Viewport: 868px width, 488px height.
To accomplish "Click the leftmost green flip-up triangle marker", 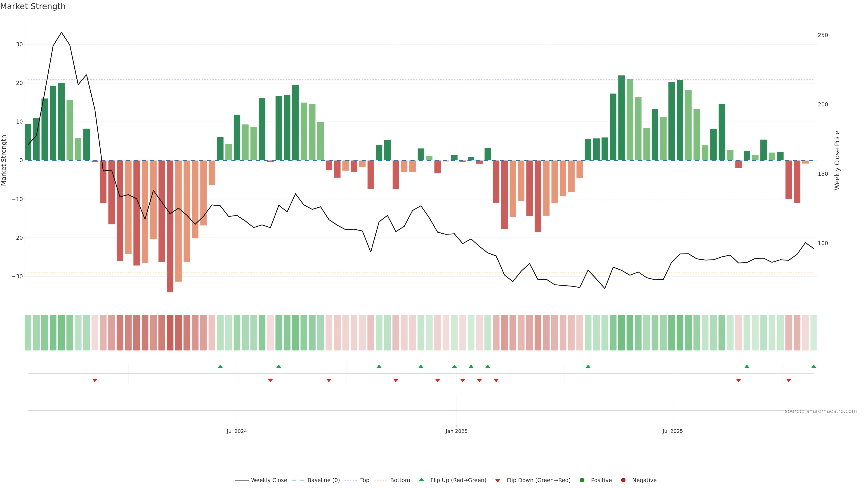I will point(220,366).
